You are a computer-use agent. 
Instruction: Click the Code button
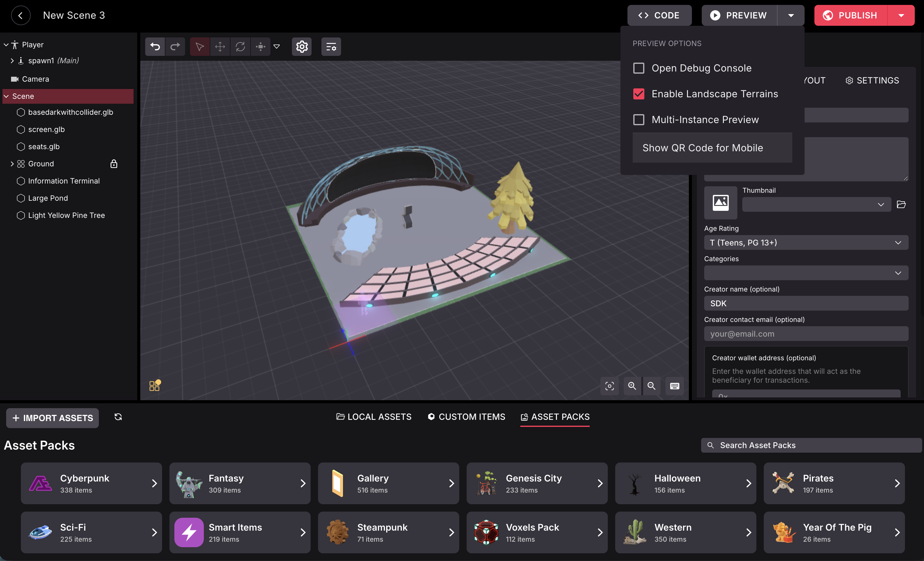click(659, 15)
